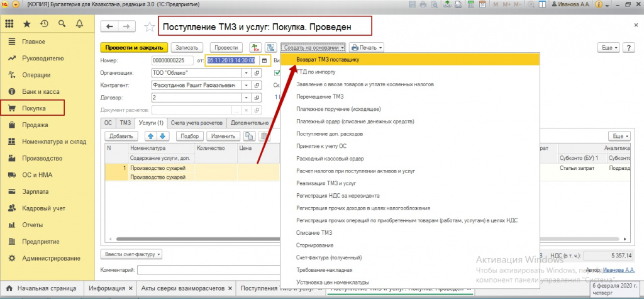Open the Начальная страница bottom tab
The height and width of the screenshot is (299, 644).
point(42,288)
